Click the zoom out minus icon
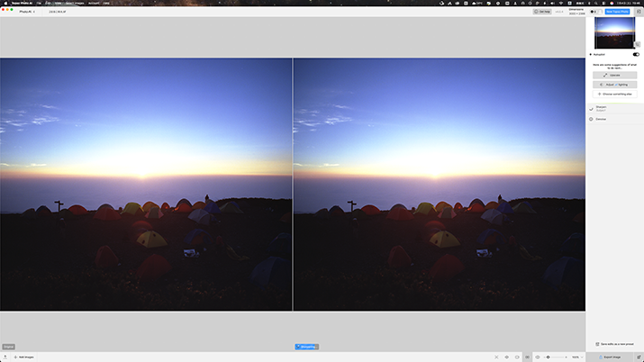 (544, 357)
